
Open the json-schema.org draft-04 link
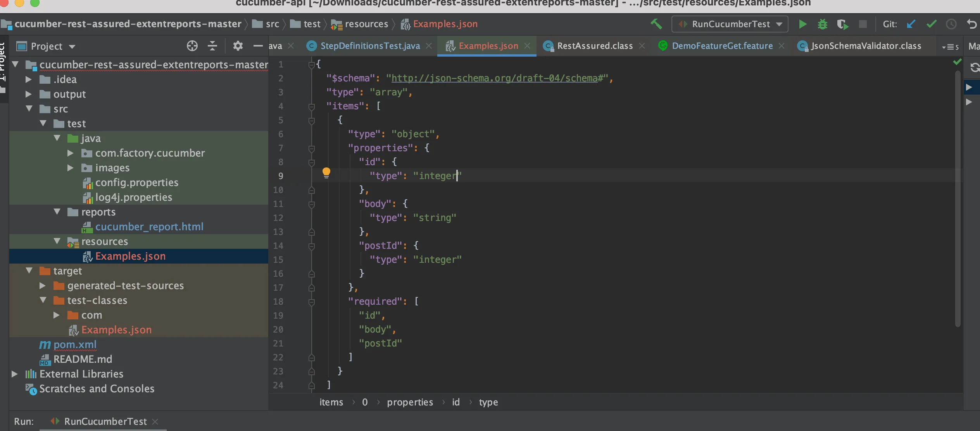494,78
